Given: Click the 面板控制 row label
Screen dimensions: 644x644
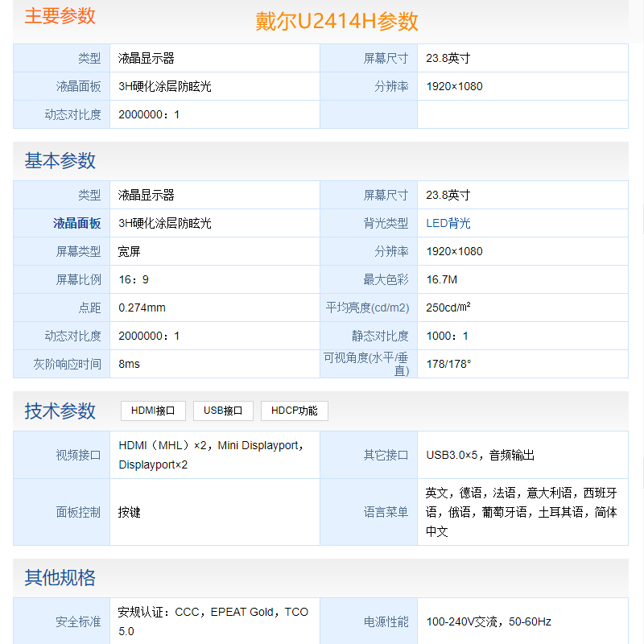Looking at the screenshot, I should (78, 512).
